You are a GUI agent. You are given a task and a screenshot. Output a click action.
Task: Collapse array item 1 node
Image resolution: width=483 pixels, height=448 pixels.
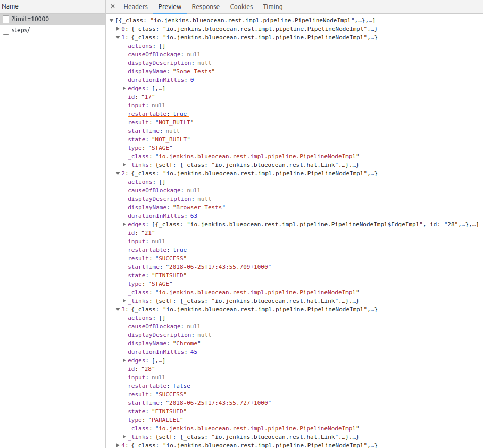(118, 37)
